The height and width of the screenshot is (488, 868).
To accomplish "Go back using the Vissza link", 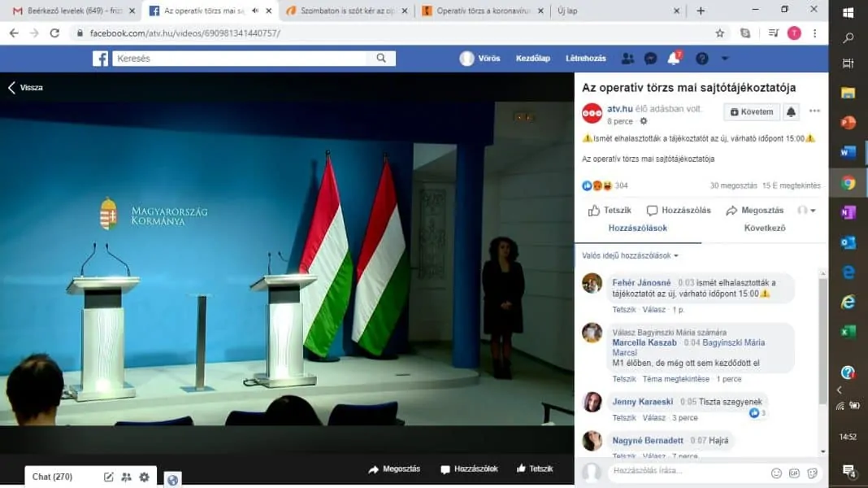I will click(x=26, y=88).
